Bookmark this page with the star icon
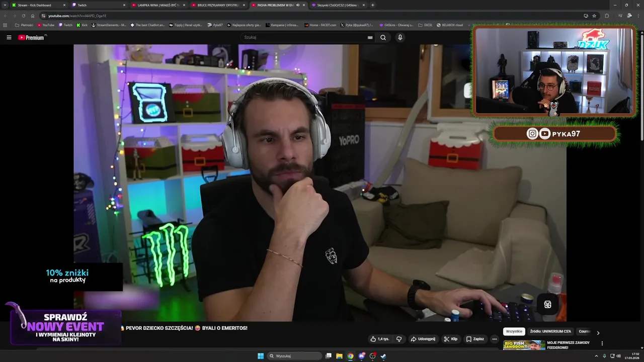644x362 pixels. tap(594, 16)
